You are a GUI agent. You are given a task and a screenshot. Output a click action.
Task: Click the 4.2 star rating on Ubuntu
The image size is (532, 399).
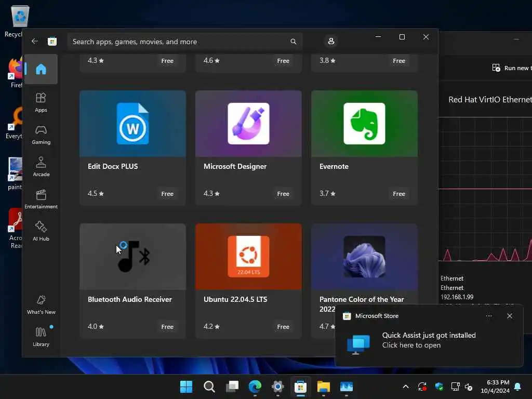click(212, 326)
